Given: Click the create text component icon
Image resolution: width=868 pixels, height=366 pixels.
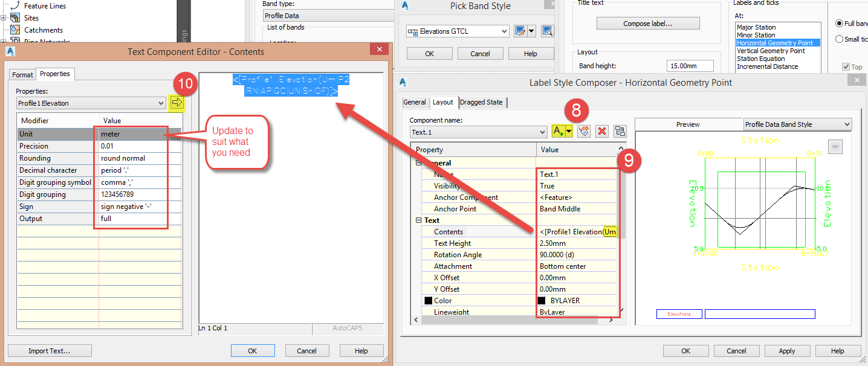Looking at the screenshot, I should (x=559, y=131).
